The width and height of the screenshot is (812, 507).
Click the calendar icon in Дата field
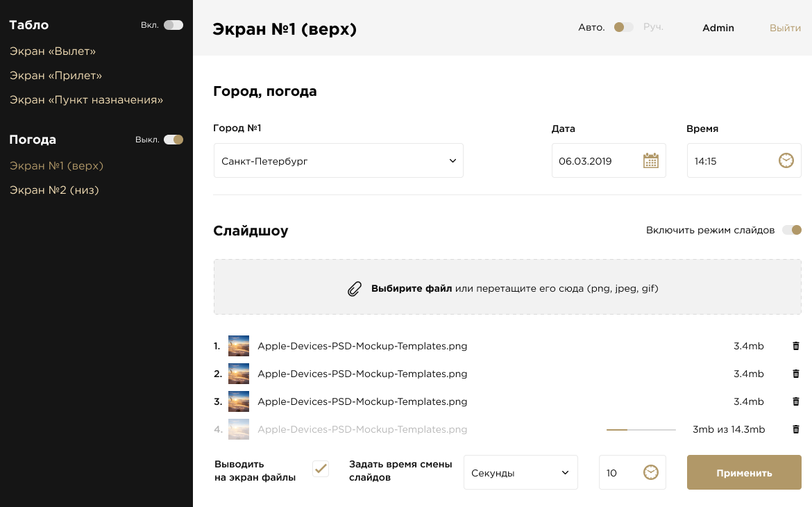click(650, 160)
